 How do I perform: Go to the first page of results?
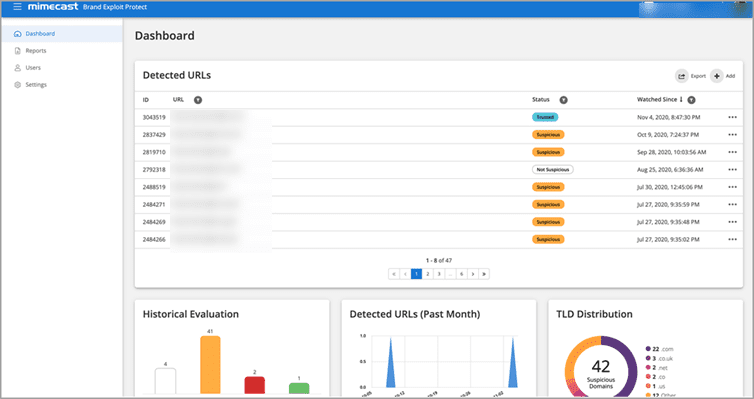click(394, 274)
